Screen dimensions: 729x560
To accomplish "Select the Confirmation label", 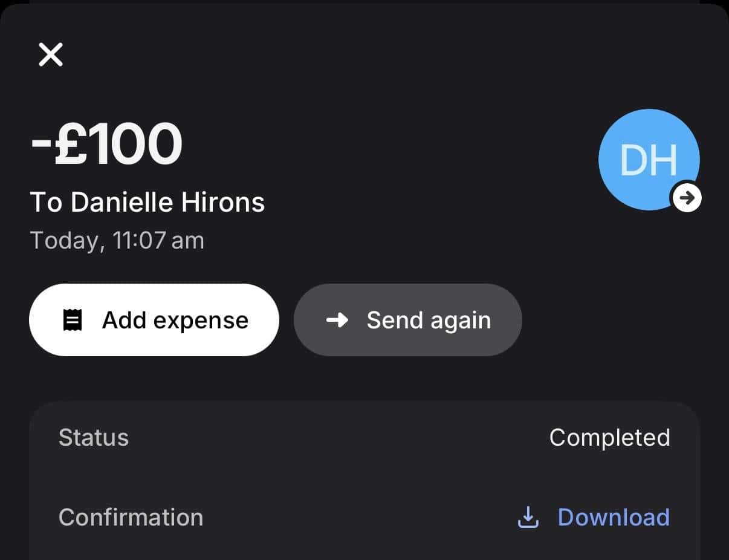I will tap(131, 517).
